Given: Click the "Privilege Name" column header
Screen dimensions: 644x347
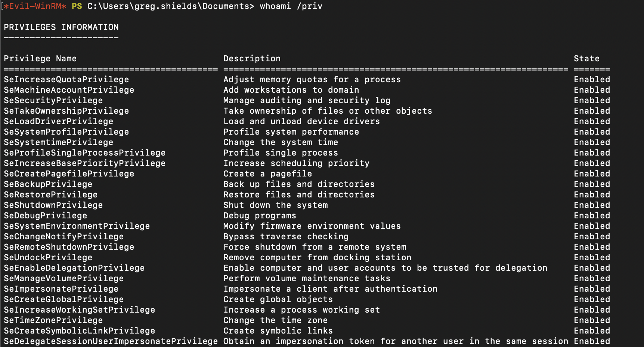Looking at the screenshot, I should pyautogui.click(x=40, y=59).
